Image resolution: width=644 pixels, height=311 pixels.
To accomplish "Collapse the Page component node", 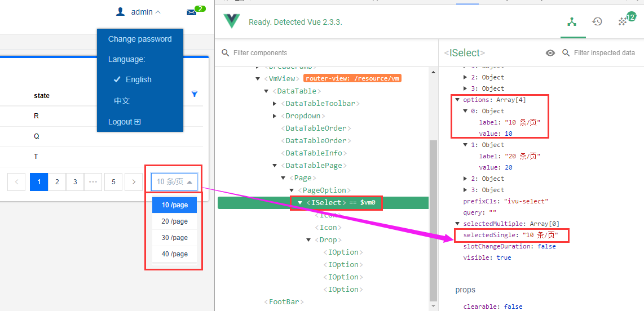I will (284, 177).
